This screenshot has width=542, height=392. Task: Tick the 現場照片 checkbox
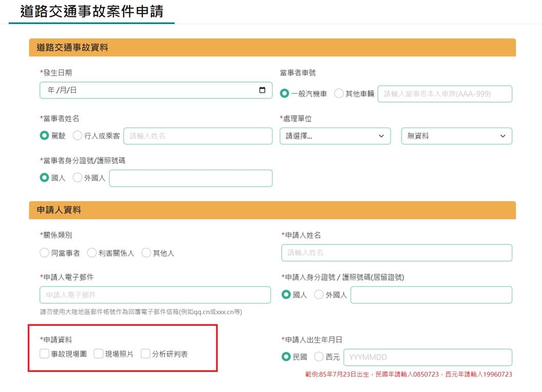(98, 354)
